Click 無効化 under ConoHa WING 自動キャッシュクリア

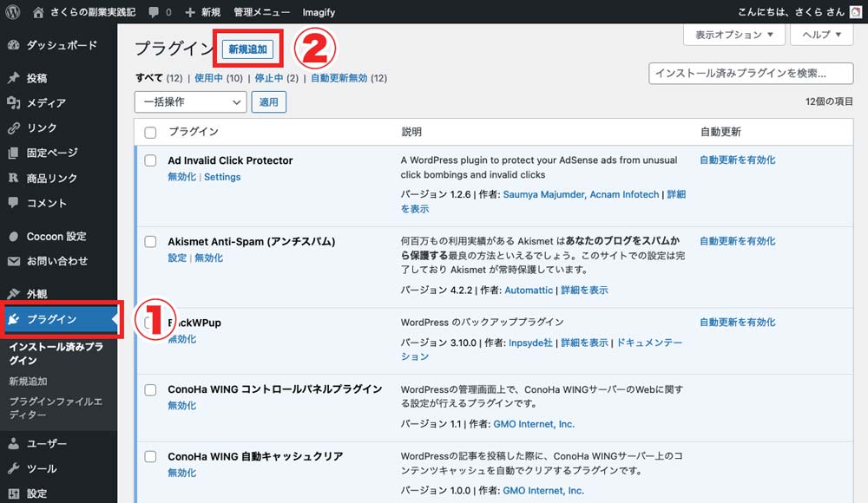(182, 474)
